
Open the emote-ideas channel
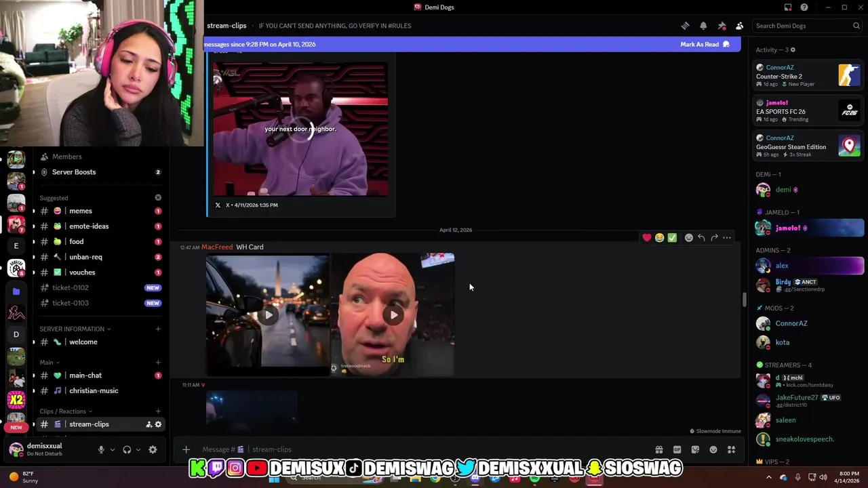pyautogui.click(x=100, y=226)
